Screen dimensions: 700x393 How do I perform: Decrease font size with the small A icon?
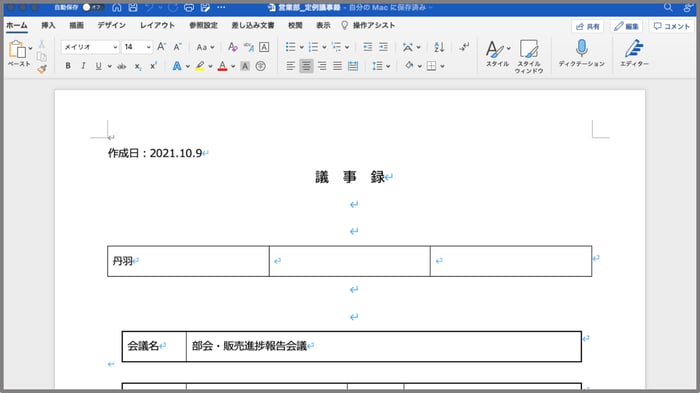(x=177, y=47)
